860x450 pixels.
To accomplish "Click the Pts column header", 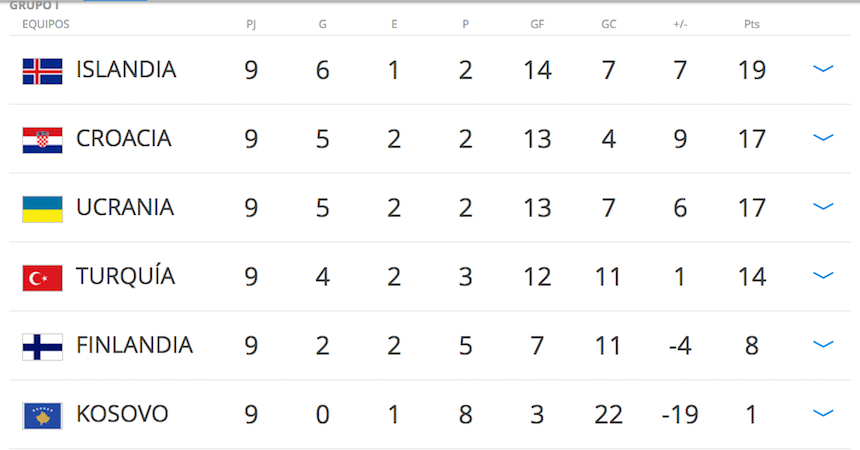I will pos(751,23).
